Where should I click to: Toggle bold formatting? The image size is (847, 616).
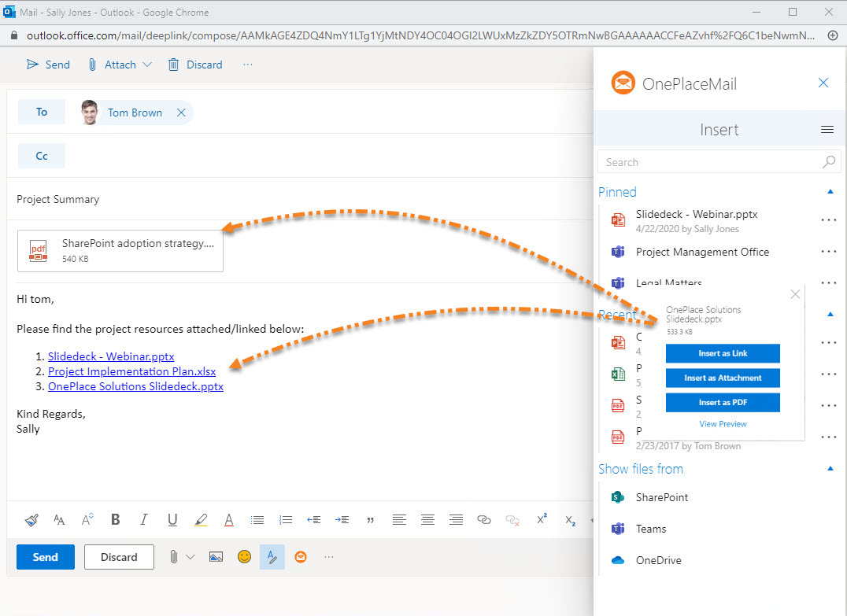115,519
